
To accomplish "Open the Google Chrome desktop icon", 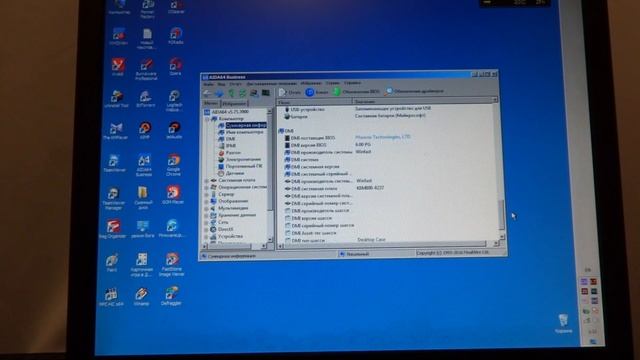I will 173,165.
